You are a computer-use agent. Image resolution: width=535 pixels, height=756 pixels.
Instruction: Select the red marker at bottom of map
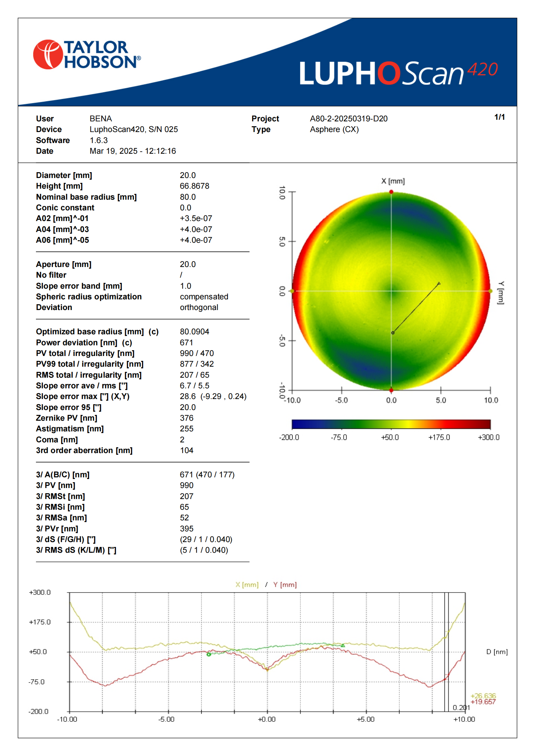tap(391, 390)
